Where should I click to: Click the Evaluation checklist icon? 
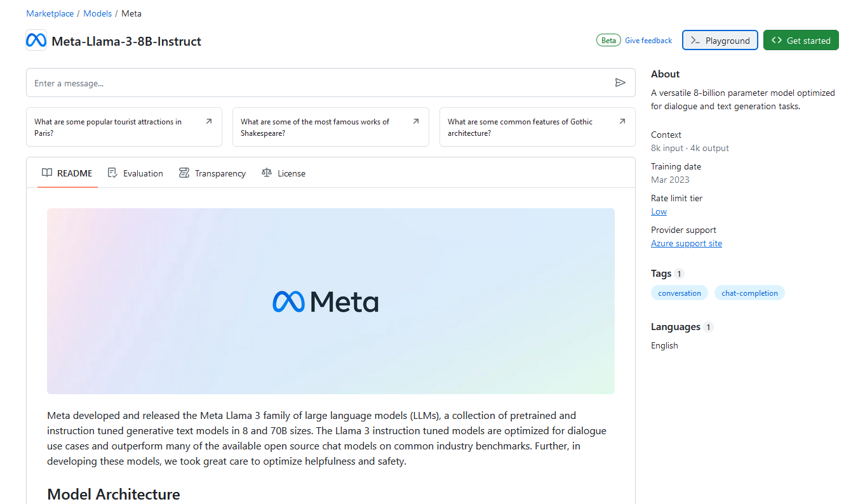[x=112, y=173]
